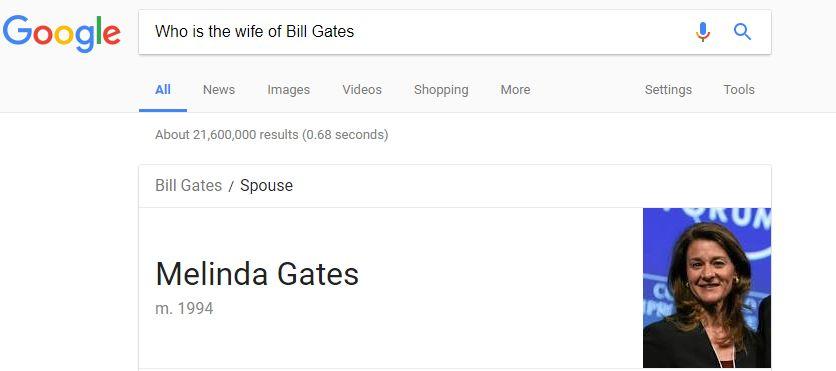This screenshot has width=836, height=371.
Task: Open the Images tab
Action: click(288, 90)
